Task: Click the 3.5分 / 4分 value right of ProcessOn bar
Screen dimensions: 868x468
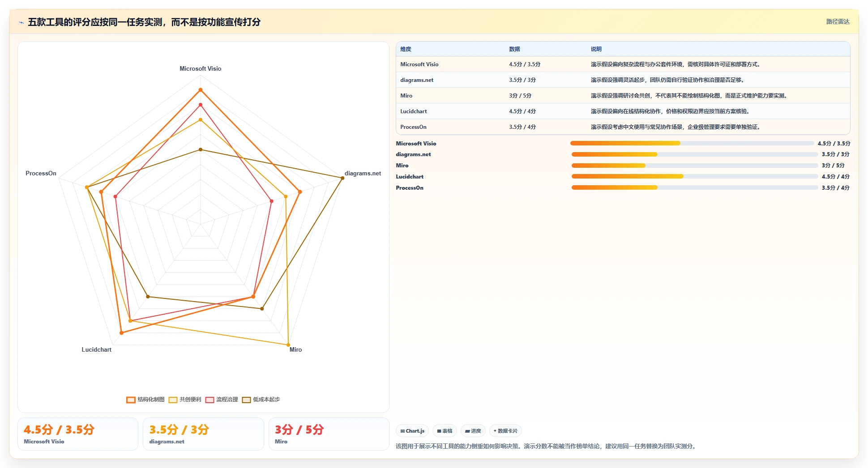Action: coord(835,188)
